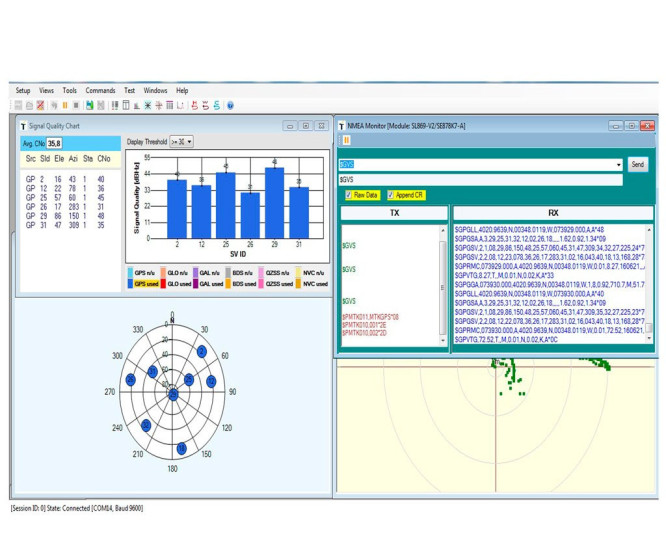Click the red X disconnect icon in toolbar
The height and width of the screenshot is (538, 666).
[x=41, y=105]
